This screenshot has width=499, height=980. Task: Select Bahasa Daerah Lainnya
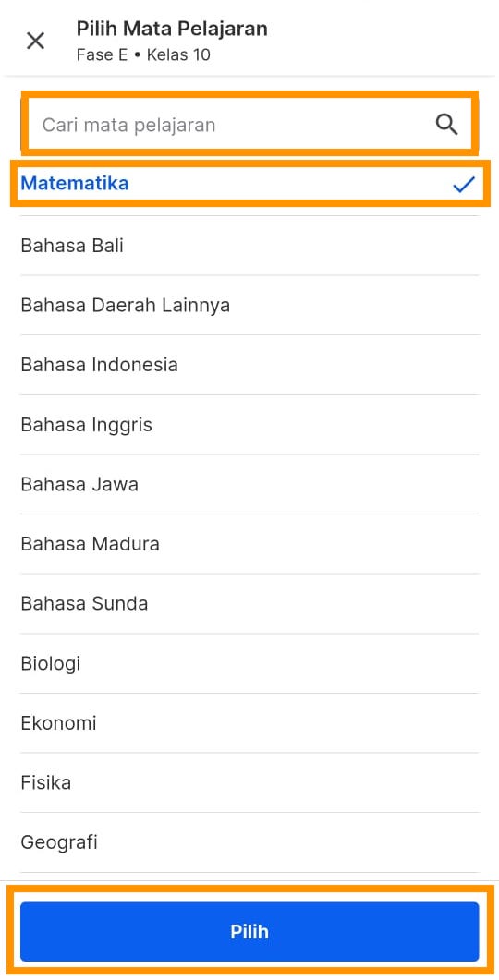[x=250, y=306]
